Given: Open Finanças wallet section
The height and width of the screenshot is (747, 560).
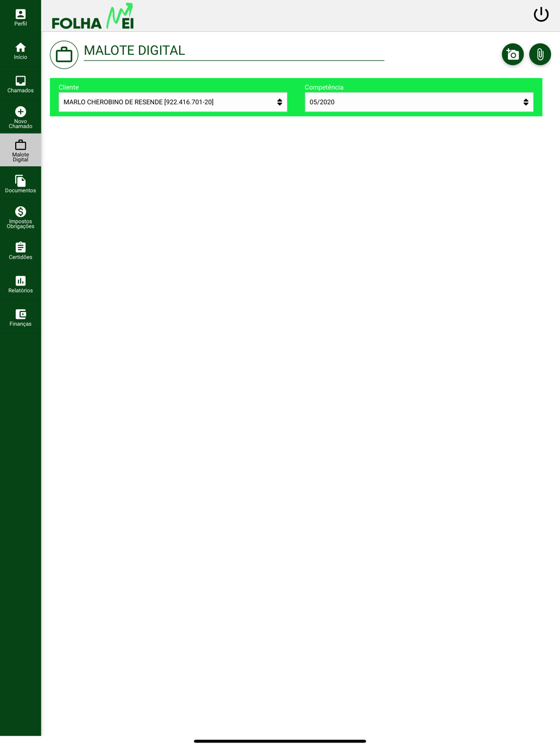Looking at the screenshot, I should (20, 317).
